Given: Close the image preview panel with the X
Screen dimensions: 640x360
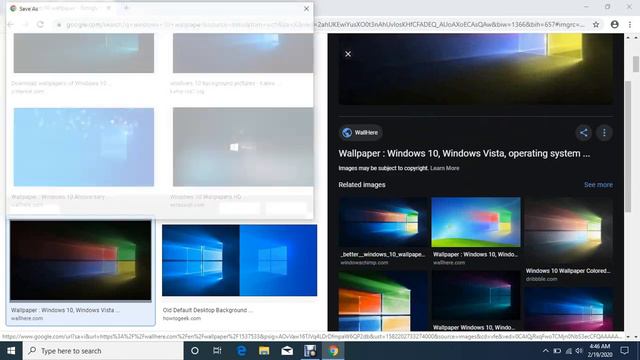Looking at the screenshot, I should coord(348,54).
